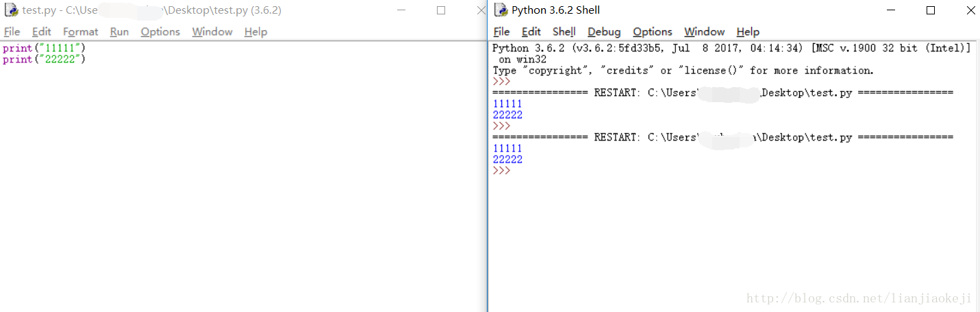Click on print("22222") code line
This screenshot has width=980, height=312.
(x=44, y=60)
